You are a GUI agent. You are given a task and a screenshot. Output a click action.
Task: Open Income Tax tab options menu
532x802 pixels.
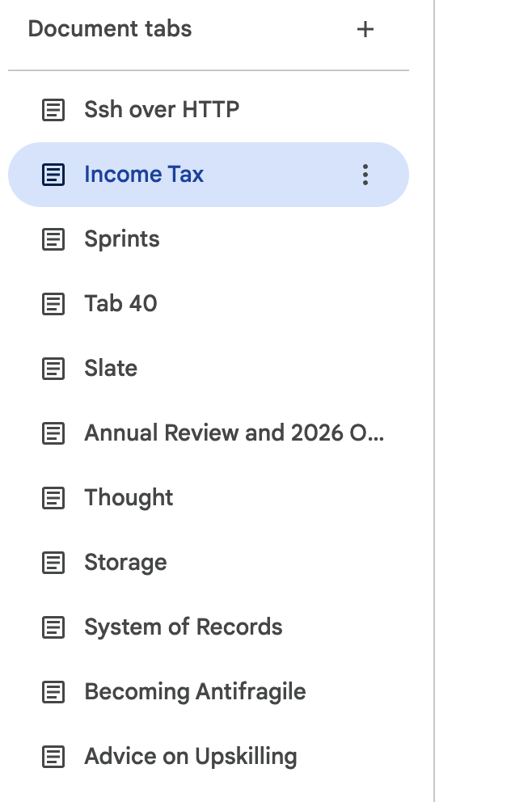[x=365, y=175]
